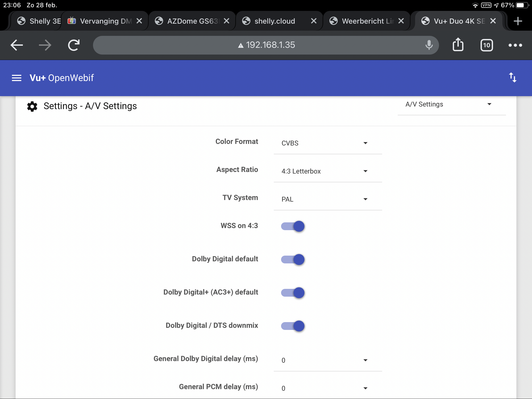
Task: Open the hamburger menu in OpenWebif
Action: point(17,78)
